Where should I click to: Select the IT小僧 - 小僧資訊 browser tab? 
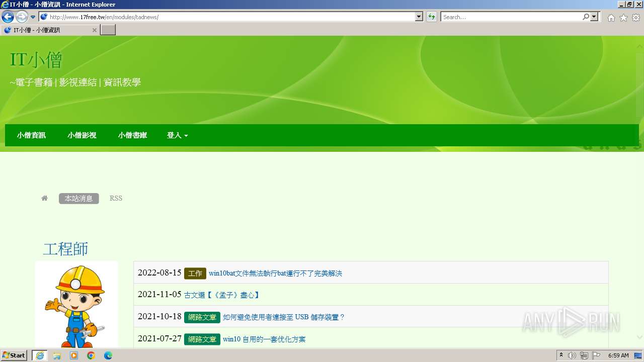pos(50,30)
